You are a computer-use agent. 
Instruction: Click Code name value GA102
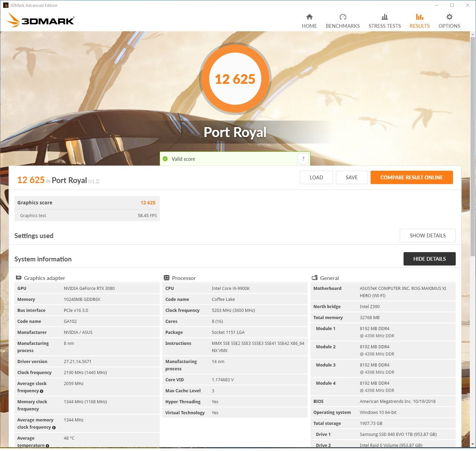tap(70, 321)
